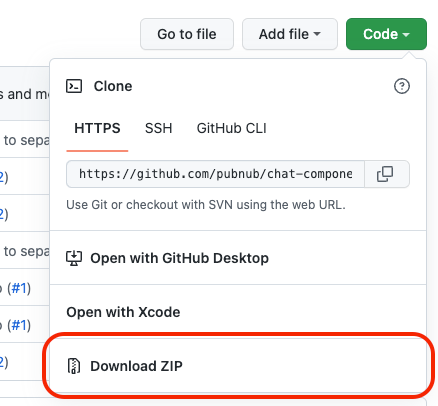Click the terminal icon next to Clone
438x406 pixels.
click(74, 86)
